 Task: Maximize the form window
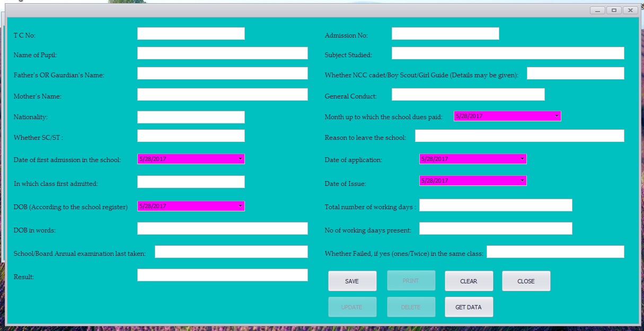pyautogui.click(x=614, y=10)
